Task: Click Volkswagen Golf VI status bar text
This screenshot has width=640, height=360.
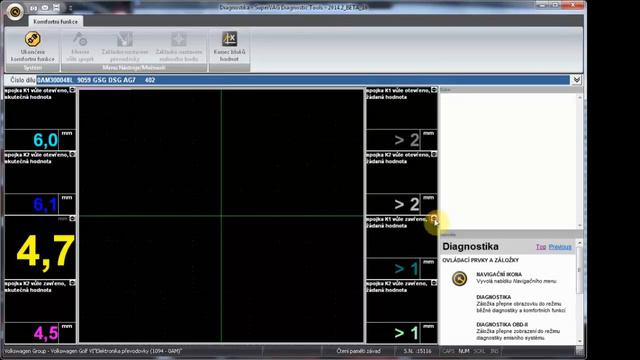Action: pyautogui.click(x=93, y=351)
